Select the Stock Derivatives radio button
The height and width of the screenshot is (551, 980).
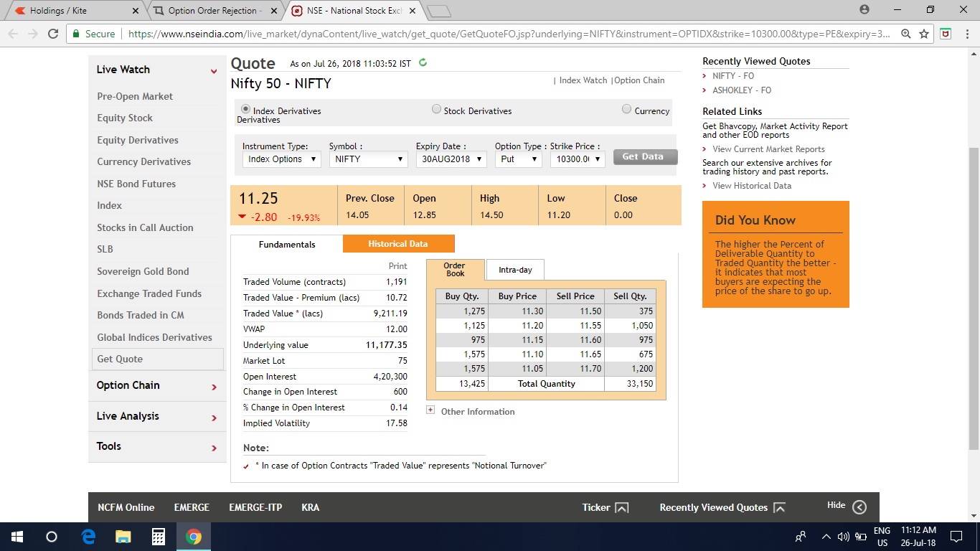pos(436,110)
